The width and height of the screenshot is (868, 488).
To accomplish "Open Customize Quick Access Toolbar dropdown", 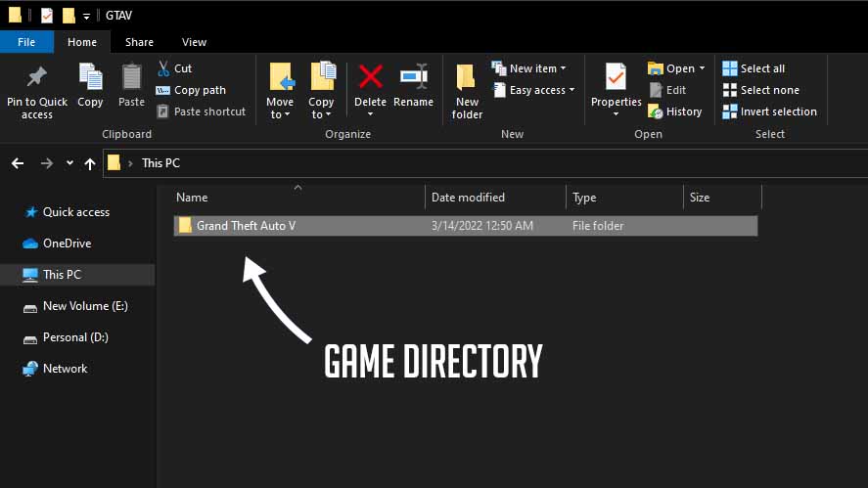I will point(86,16).
